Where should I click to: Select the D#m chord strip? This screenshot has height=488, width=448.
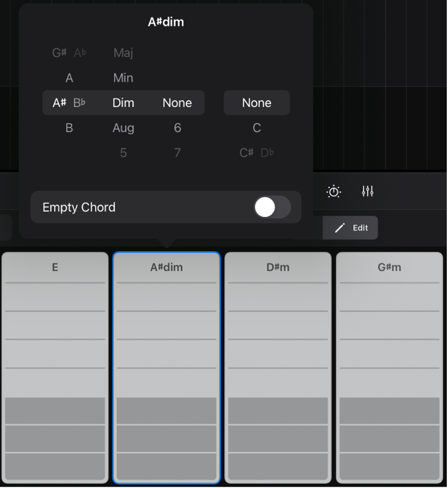(278, 368)
